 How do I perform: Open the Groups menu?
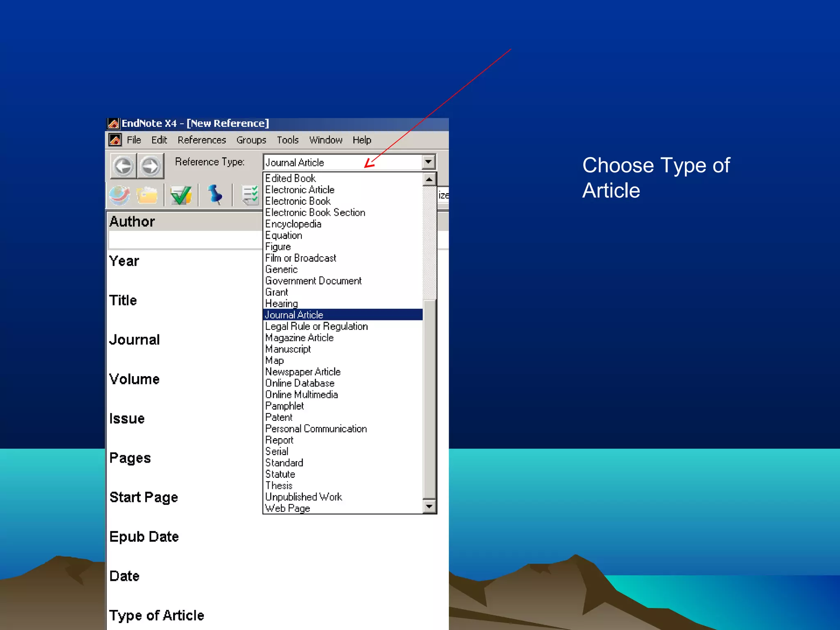click(x=251, y=140)
